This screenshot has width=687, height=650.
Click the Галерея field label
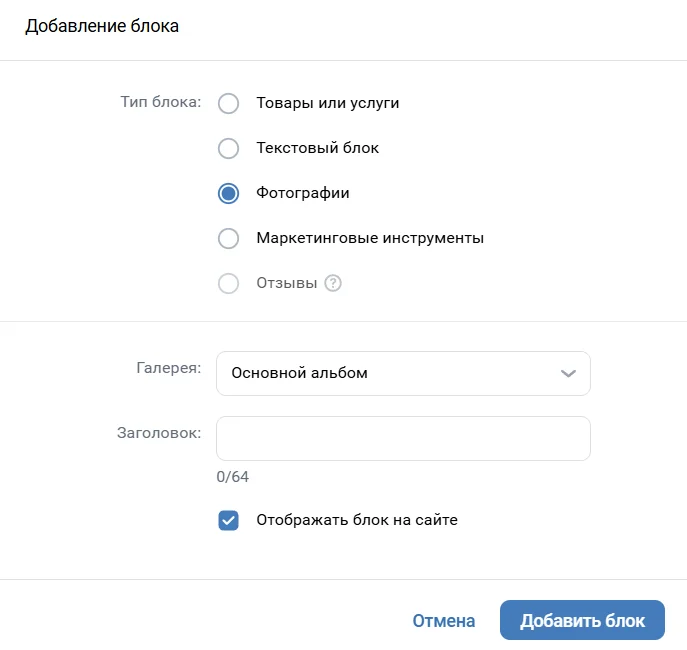point(167,367)
